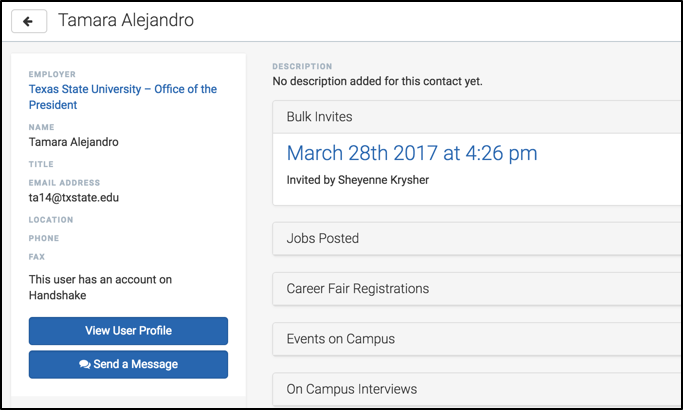Expand the Jobs Posted panel
683x410 pixels.
coord(477,238)
